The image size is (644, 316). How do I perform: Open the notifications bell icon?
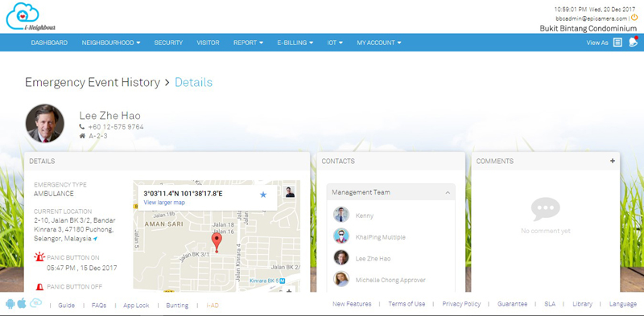(633, 42)
